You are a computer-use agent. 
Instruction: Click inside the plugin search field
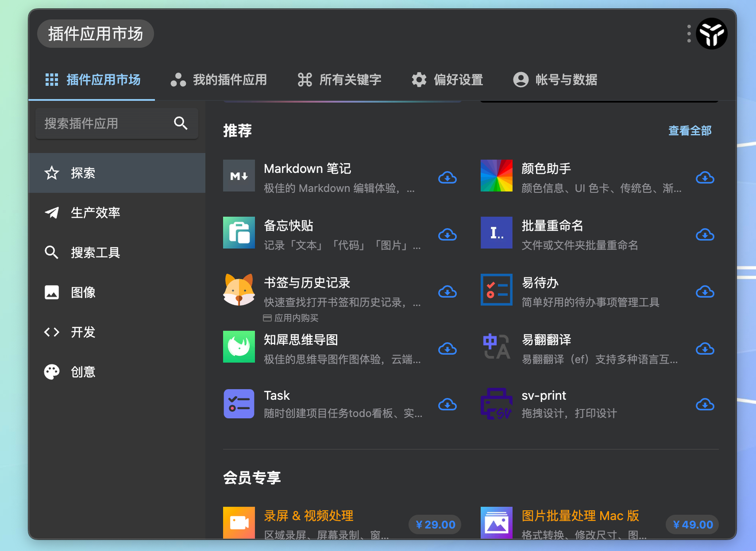pos(105,123)
